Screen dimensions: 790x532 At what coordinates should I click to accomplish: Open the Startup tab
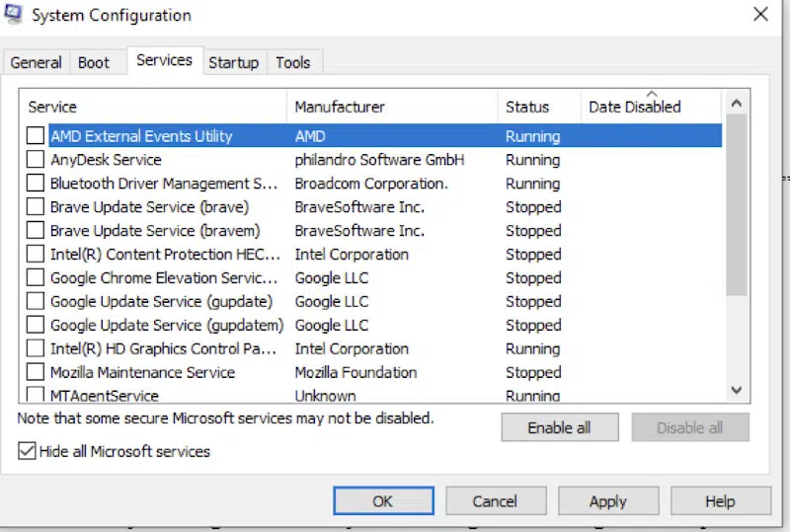point(233,62)
